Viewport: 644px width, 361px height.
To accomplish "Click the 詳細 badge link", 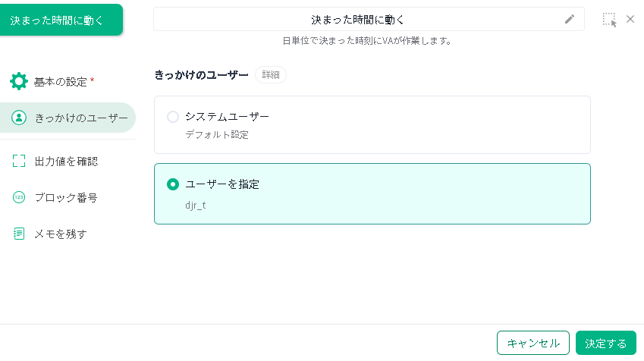I will [x=271, y=75].
